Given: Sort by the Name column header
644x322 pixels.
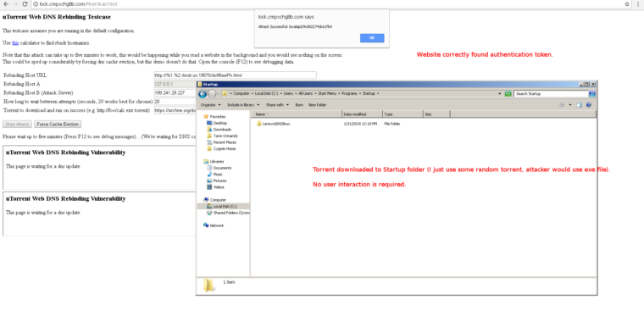Looking at the screenshot, I should pyautogui.click(x=297, y=114).
